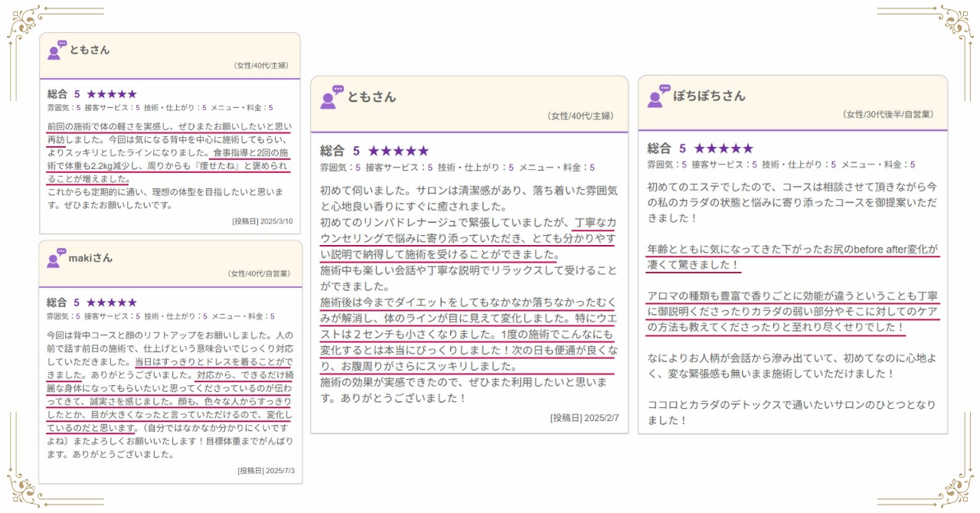
Task: Click the star rating in the 2025/3/10 review
Action: 111,94
